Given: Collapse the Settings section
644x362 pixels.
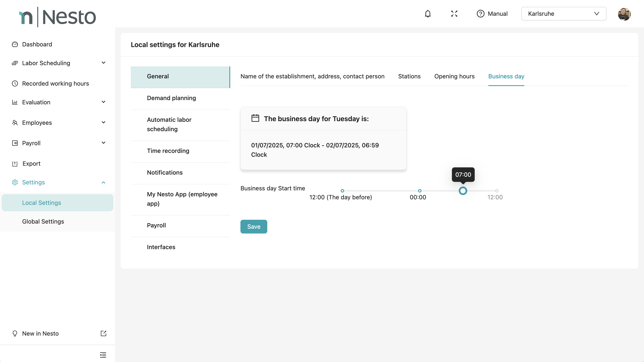Looking at the screenshot, I should click(x=103, y=182).
